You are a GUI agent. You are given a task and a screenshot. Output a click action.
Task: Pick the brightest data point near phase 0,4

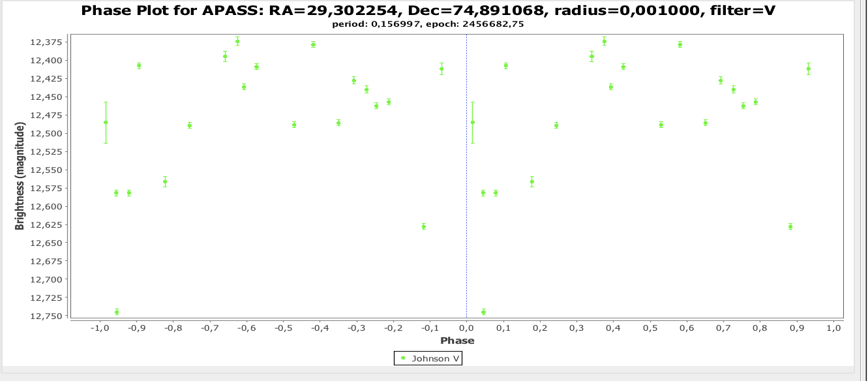605,41
